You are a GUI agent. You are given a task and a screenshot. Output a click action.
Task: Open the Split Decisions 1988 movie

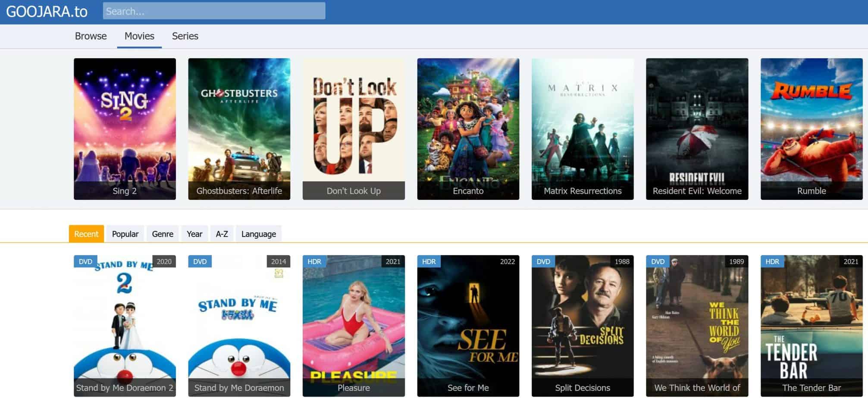583,326
